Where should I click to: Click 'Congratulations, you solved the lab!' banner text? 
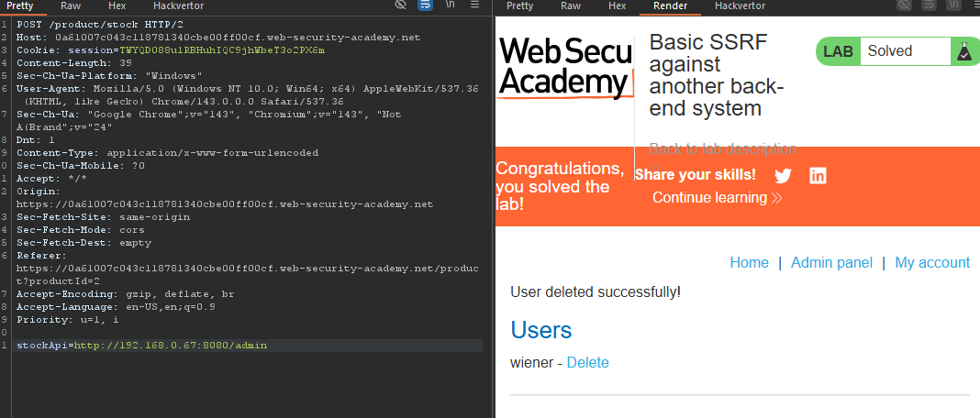pyautogui.click(x=560, y=186)
